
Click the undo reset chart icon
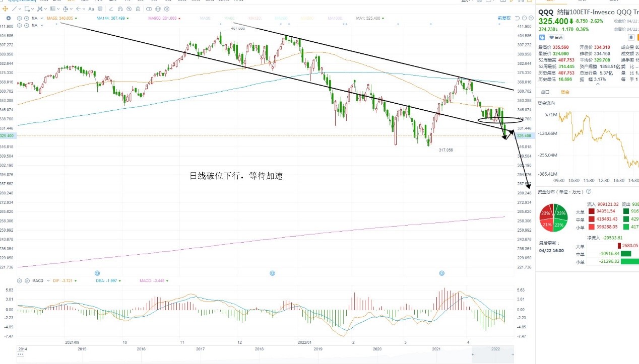pyautogui.click(x=518, y=18)
